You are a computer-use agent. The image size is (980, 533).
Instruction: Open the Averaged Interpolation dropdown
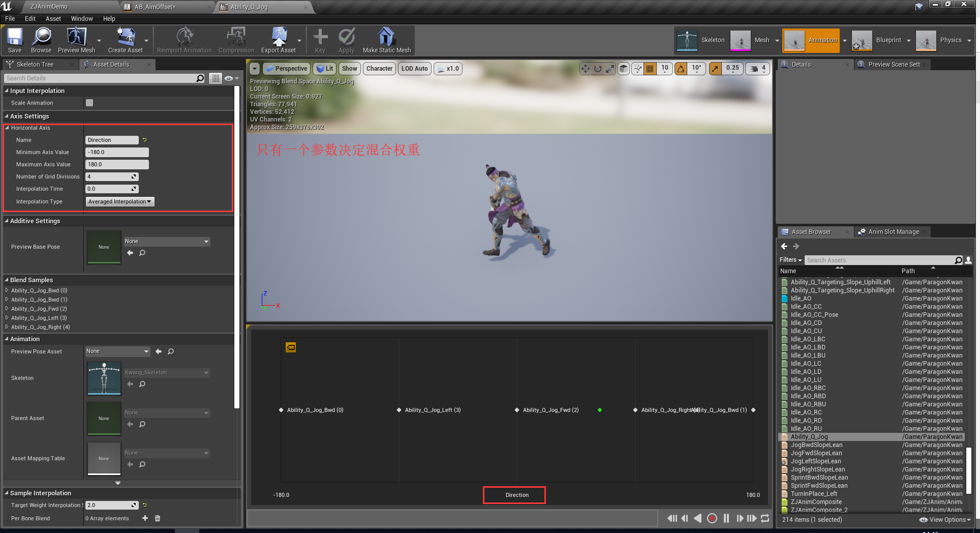point(120,201)
